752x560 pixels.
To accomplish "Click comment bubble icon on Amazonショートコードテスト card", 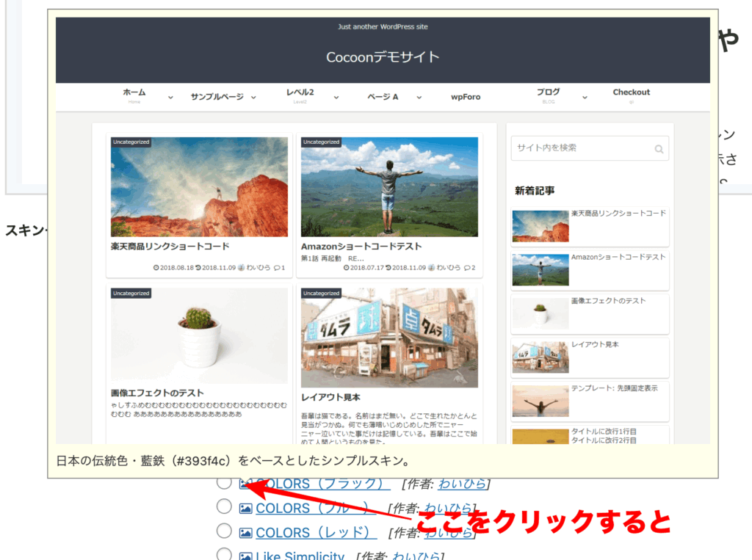I will point(466,268).
